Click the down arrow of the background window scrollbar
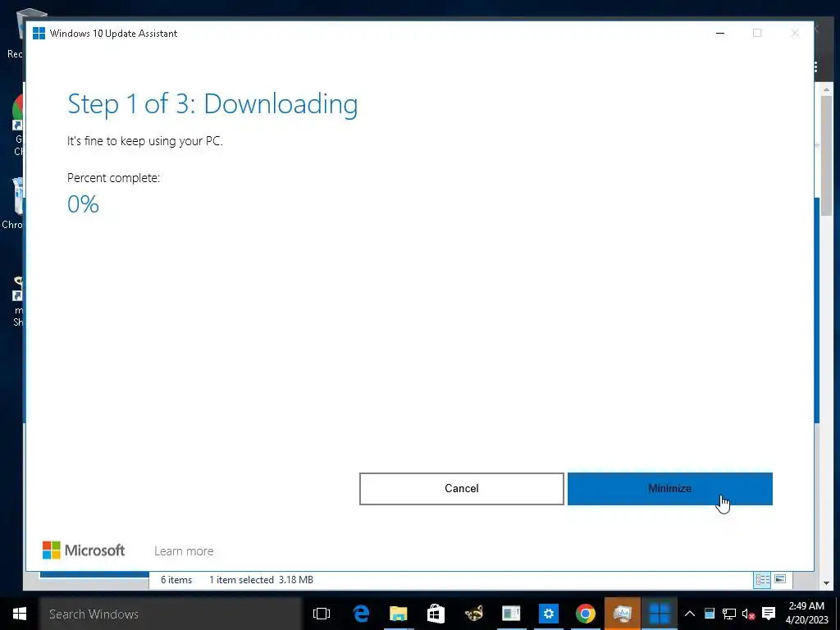Viewport: 840px width, 630px height. 827,582
